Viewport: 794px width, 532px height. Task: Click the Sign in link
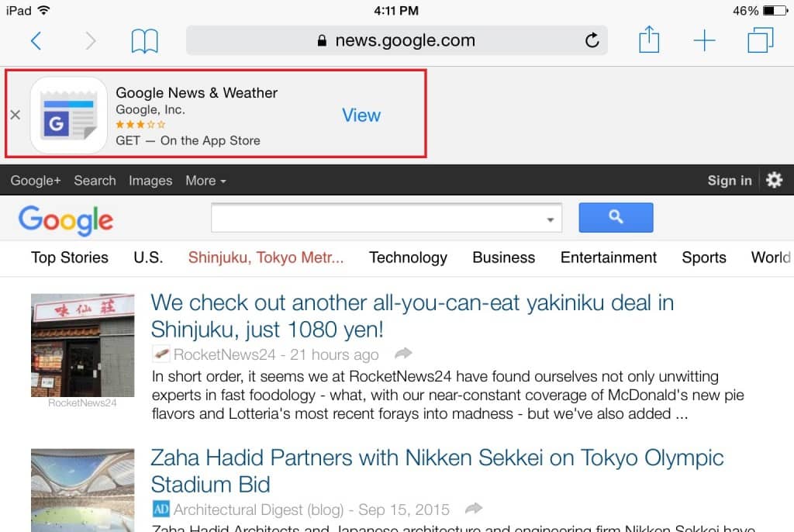pos(730,181)
